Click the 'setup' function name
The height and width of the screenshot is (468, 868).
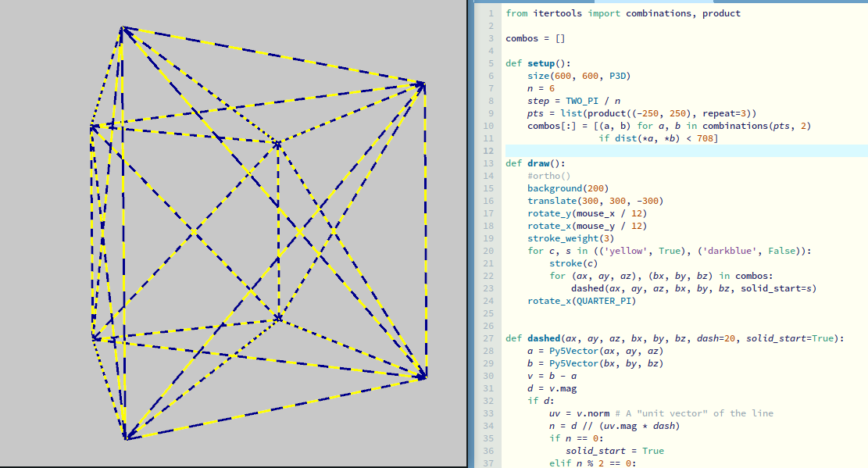543,63
